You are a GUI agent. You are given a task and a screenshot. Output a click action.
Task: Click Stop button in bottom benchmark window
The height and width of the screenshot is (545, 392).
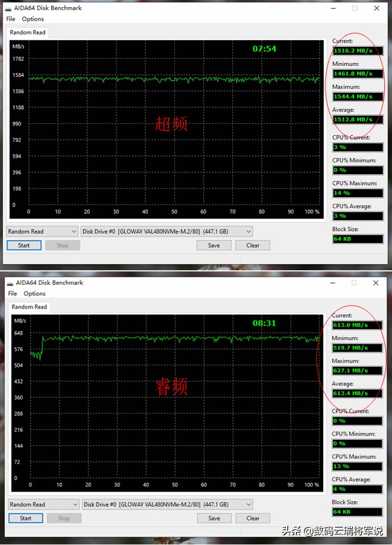(64, 518)
